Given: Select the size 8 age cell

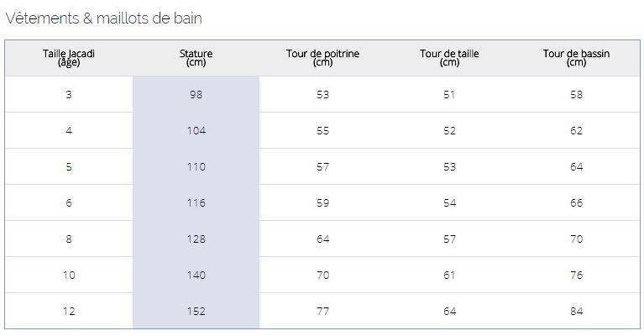Looking at the screenshot, I should (x=69, y=239).
